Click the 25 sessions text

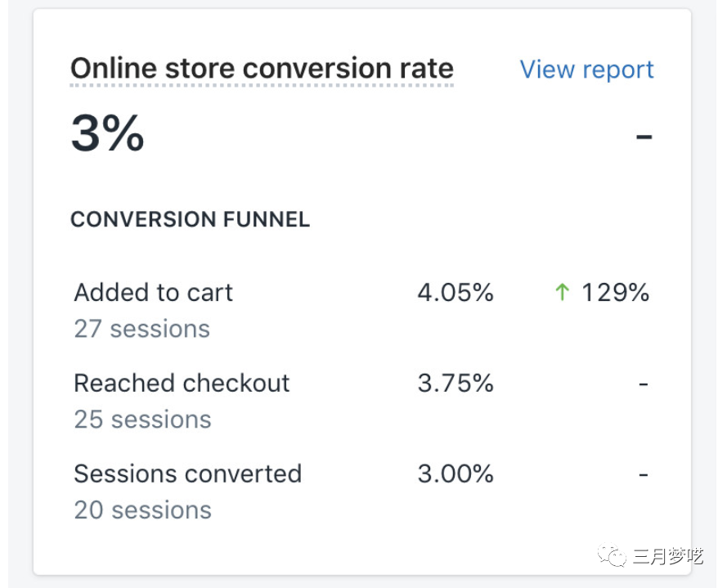[142, 420]
